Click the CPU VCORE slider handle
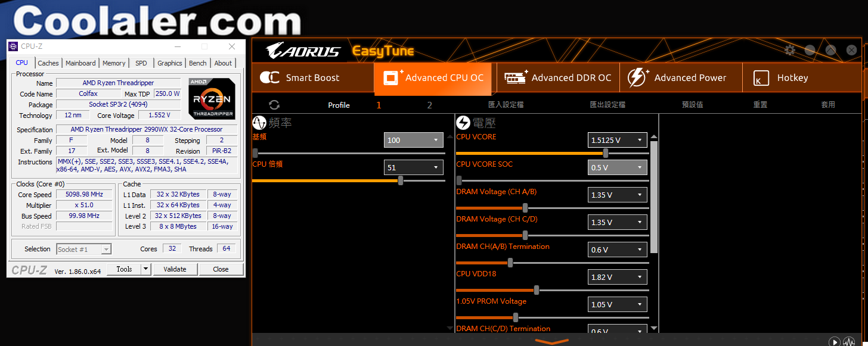Screen dimensions: 868x346 point(606,153)
